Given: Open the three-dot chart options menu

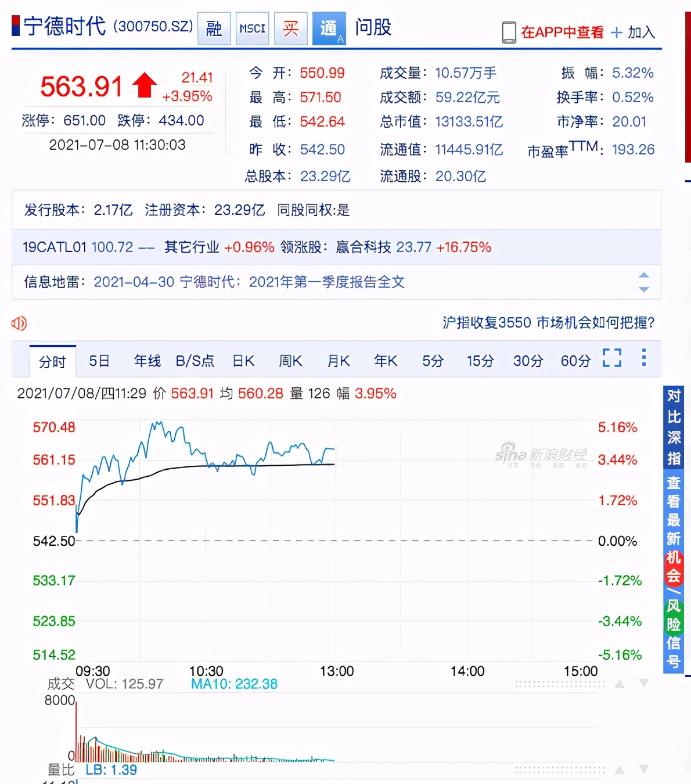Looking at the screenshot, I should [x=644, y=357].
